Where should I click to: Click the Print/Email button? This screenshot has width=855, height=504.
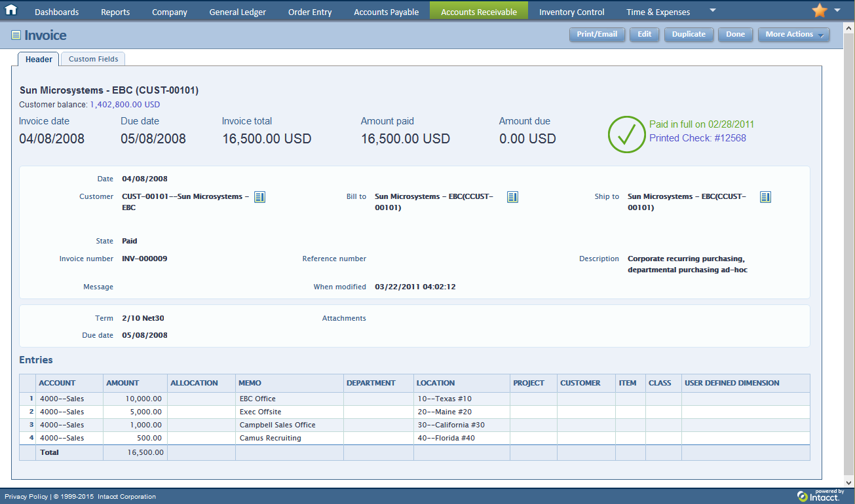point(597,35)
